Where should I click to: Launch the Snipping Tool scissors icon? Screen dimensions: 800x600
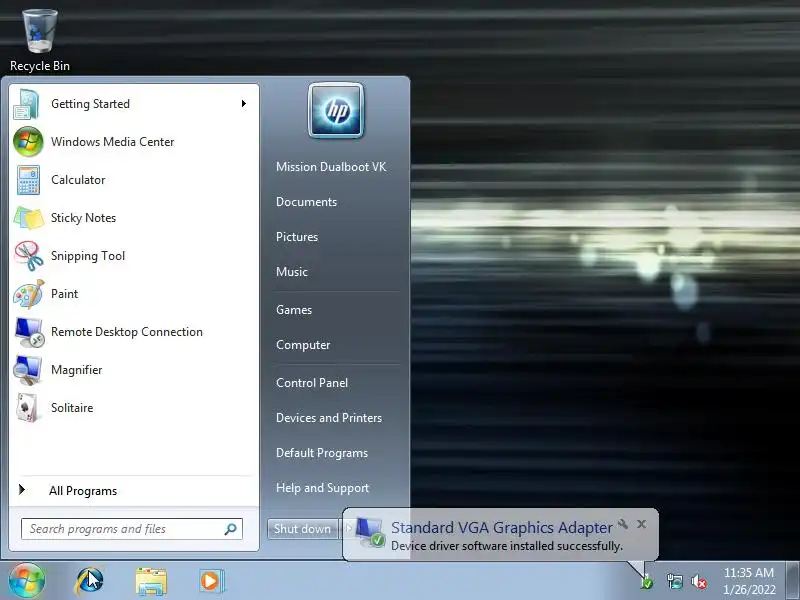click(28, 256)
